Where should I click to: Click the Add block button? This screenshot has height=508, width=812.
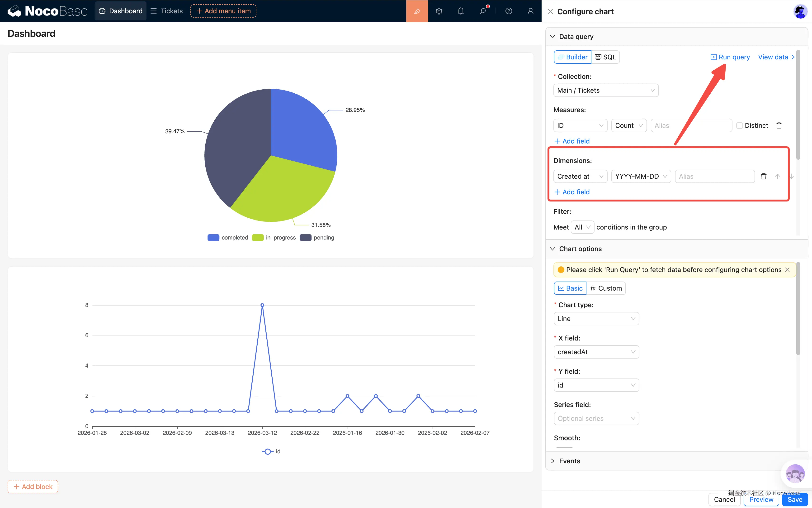(x=33, y=486)
